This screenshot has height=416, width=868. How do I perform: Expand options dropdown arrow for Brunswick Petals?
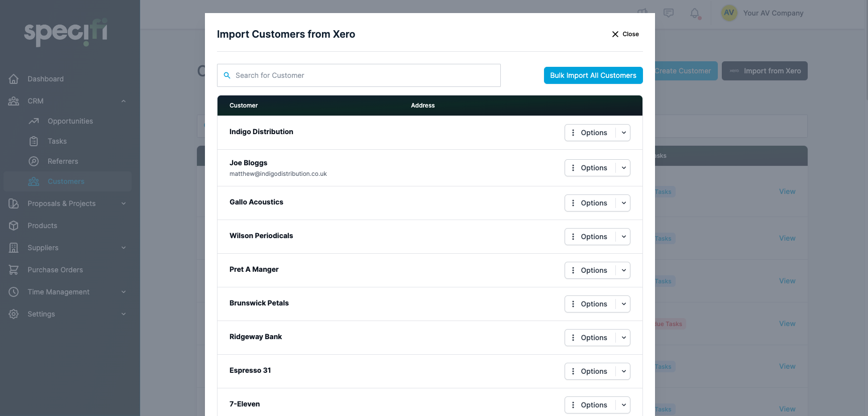623,304
